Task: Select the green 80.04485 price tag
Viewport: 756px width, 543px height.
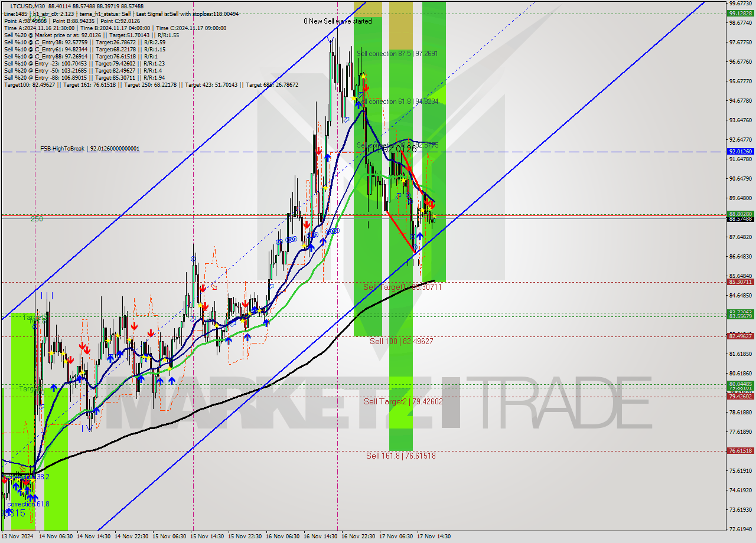Action: tap(740, 384)
